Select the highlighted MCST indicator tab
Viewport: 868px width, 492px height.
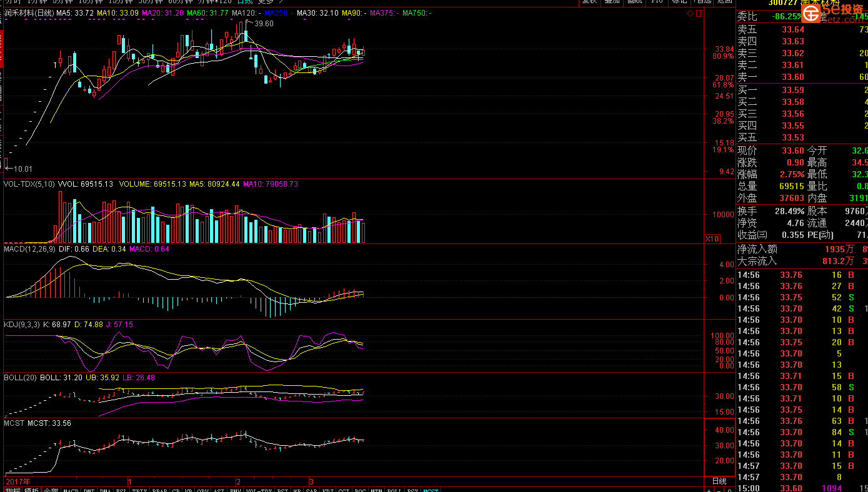[431, 491]
